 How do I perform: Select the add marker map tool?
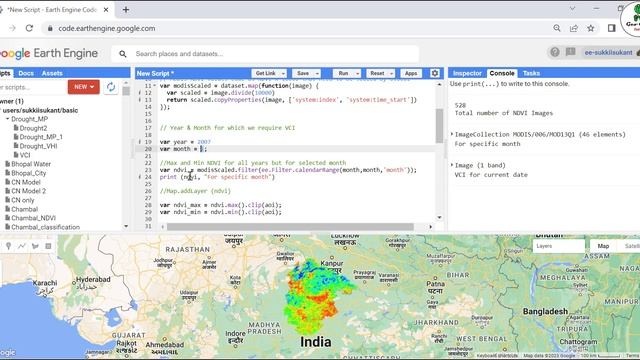9,246
